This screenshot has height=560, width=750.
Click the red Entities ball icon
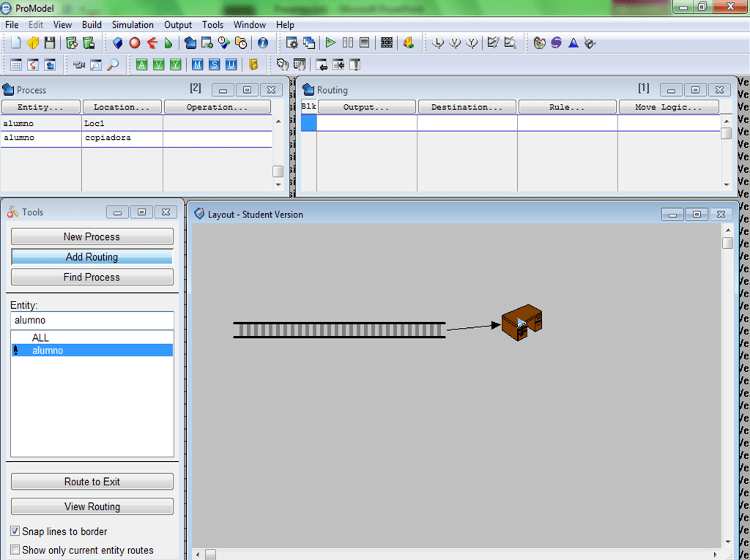tap(135, 43)
